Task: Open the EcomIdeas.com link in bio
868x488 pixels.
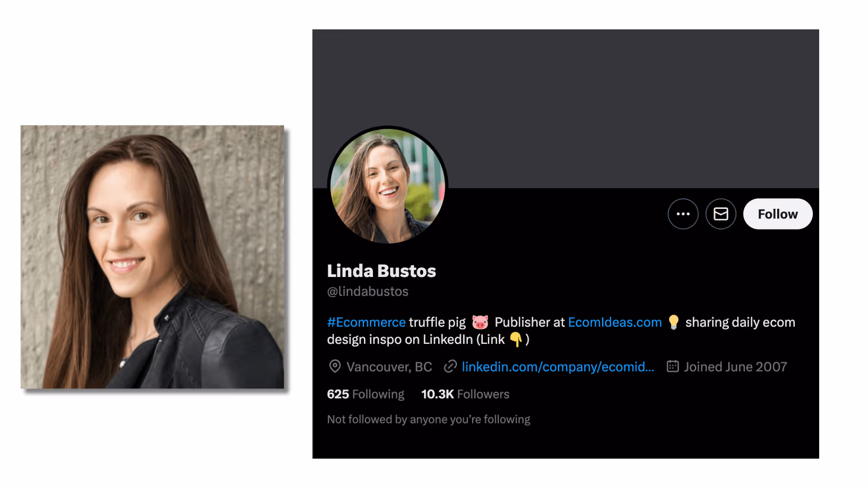Action: point(615,322)
